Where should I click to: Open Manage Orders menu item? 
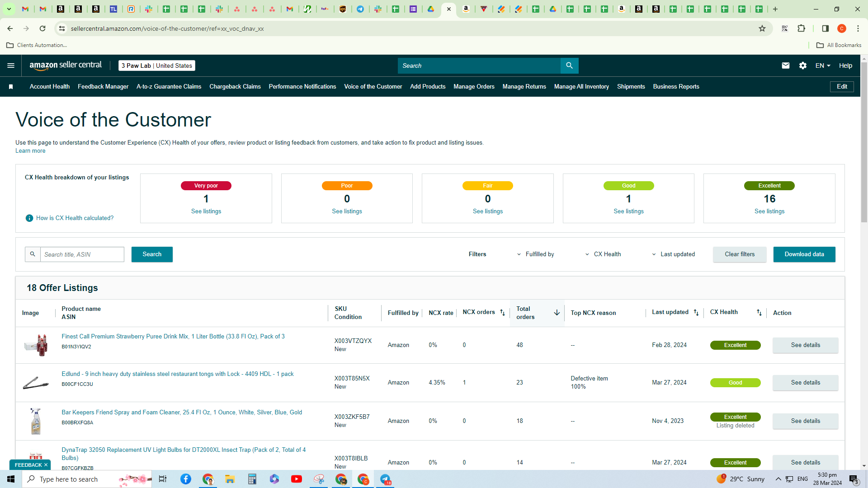click(474, 87)
